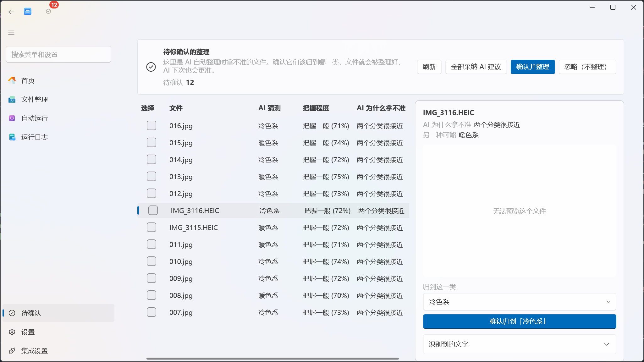The height and width of the screenshot is (362, 644).
Task: Open 自动运行 page
Action: (58, 118)
